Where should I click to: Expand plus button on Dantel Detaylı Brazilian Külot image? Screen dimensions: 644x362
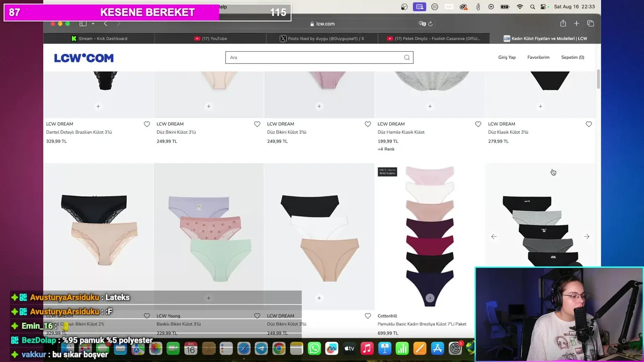click(98, 106)
